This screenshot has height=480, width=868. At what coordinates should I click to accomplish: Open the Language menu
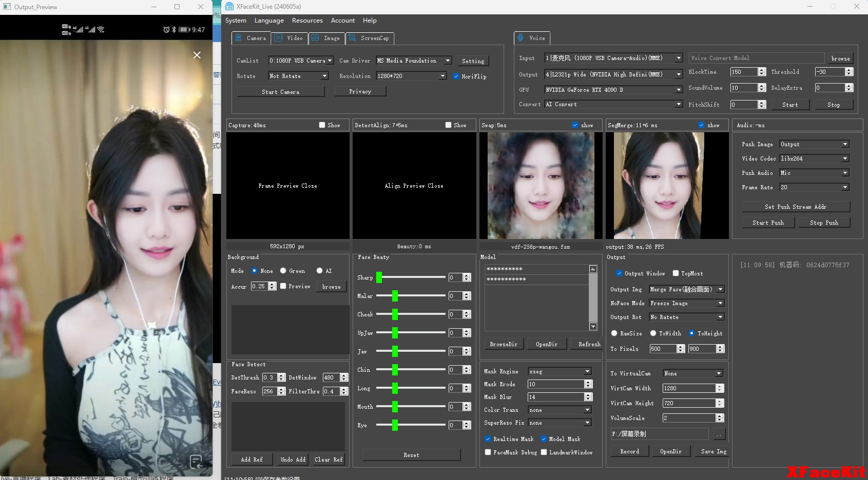269,21
